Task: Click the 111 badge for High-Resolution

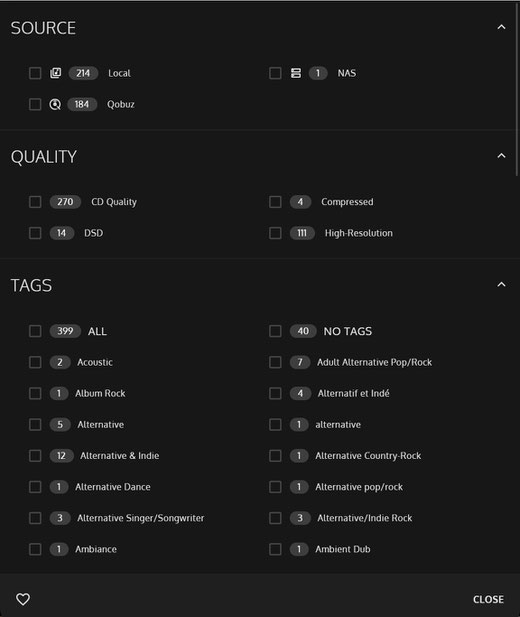Action: 302,233
